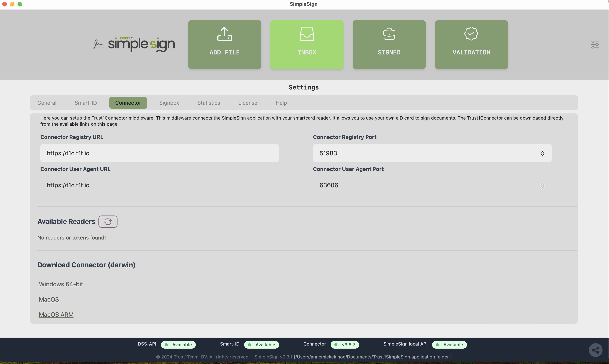Screen dimensions: 609x364
Task: Switch to the General settings tab
Action: (47, 103)
